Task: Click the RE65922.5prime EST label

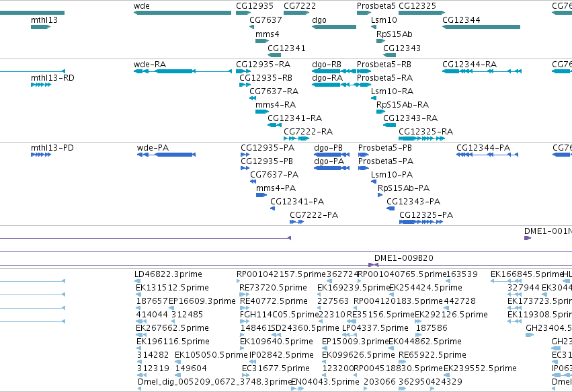Action: (432, 355)
